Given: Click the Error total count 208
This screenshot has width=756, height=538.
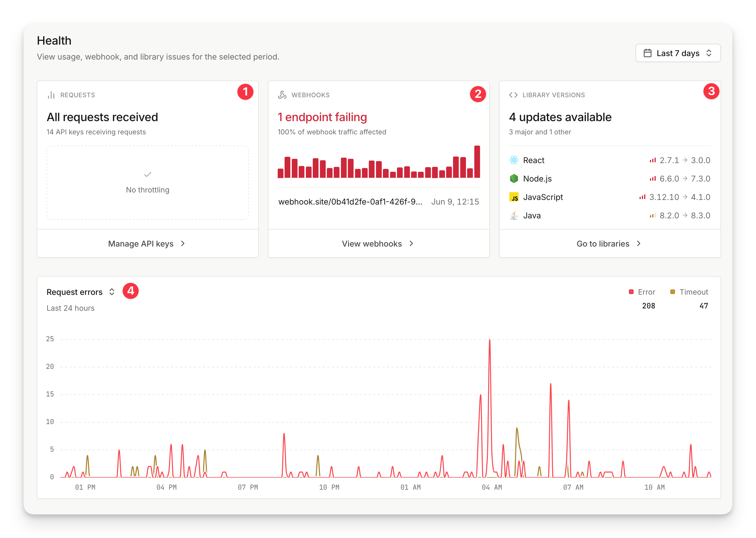Looking at the screenshot, I should tap(648, 306).
